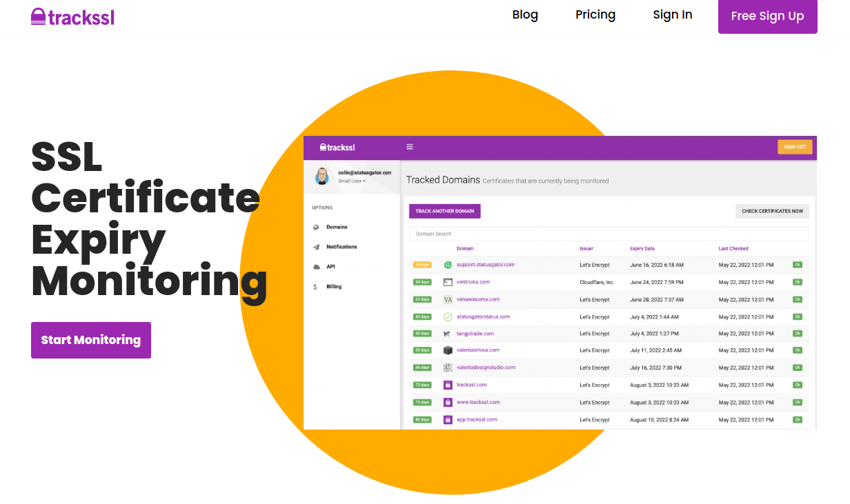Click the cube favicon next to valeriiaorlova.com

[x=448, y=350]
